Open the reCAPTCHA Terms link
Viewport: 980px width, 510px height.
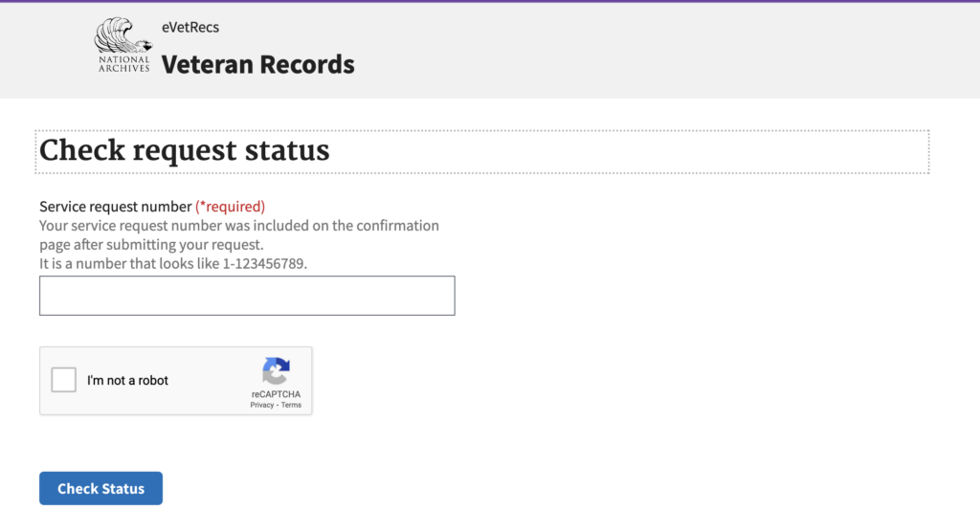tap(291, 405)
